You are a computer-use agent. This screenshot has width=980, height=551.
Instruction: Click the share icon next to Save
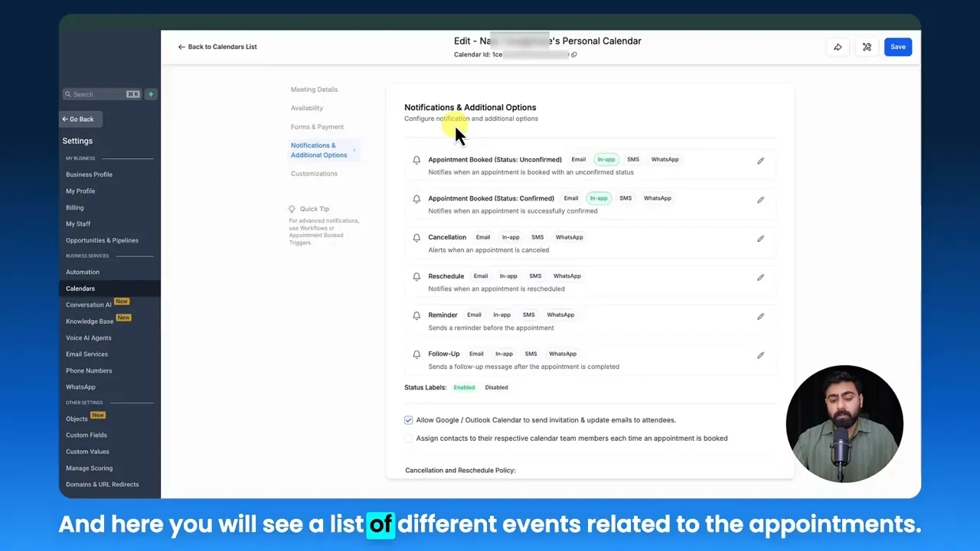coord(838,47)
